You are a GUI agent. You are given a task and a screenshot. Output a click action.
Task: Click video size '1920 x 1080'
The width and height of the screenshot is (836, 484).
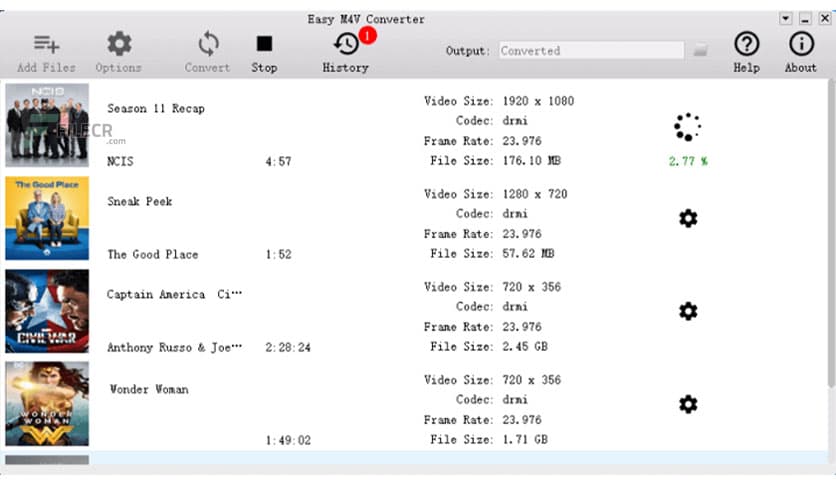(x=538, y=101)
